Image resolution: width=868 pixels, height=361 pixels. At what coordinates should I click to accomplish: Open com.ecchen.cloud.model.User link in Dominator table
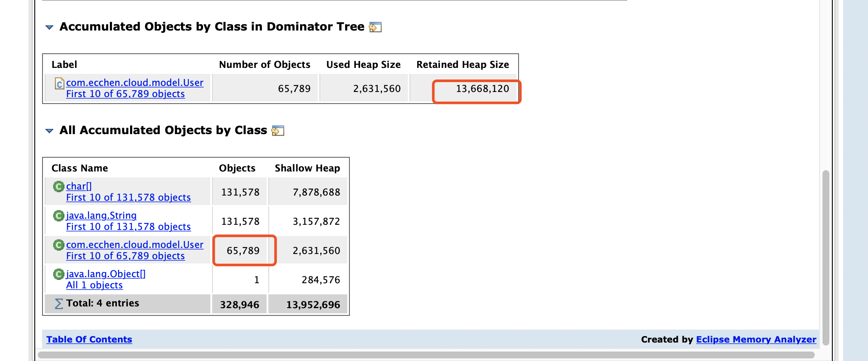135,83
